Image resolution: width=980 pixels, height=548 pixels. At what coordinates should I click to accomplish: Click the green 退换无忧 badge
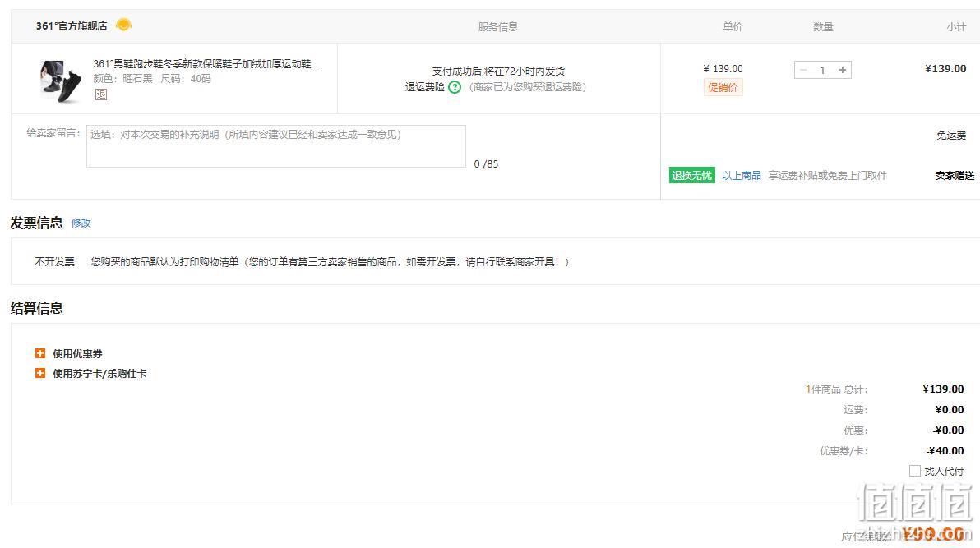point(692,176)
